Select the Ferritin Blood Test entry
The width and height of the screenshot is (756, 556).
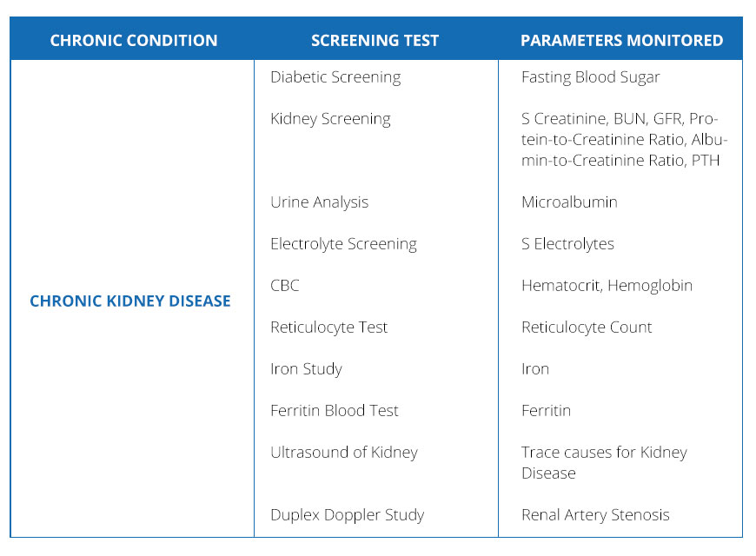click(335, 410)
